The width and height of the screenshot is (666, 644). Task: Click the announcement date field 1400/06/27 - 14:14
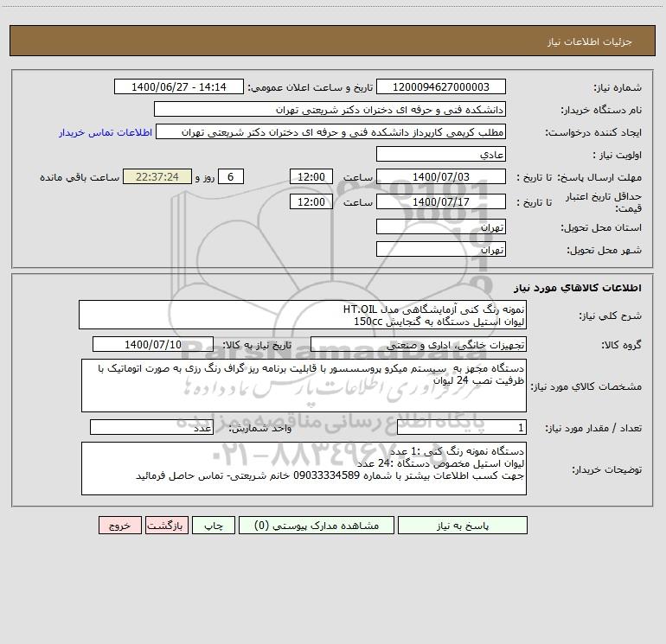pyautogui.click(x=179, y=86)
